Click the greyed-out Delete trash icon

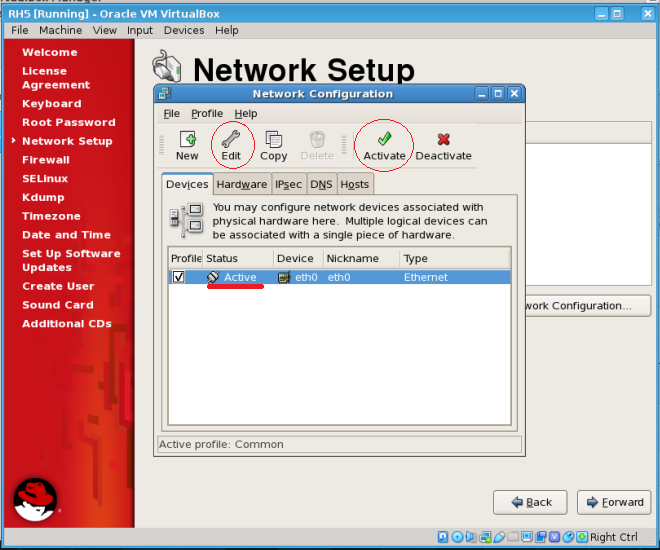(317, 139)
